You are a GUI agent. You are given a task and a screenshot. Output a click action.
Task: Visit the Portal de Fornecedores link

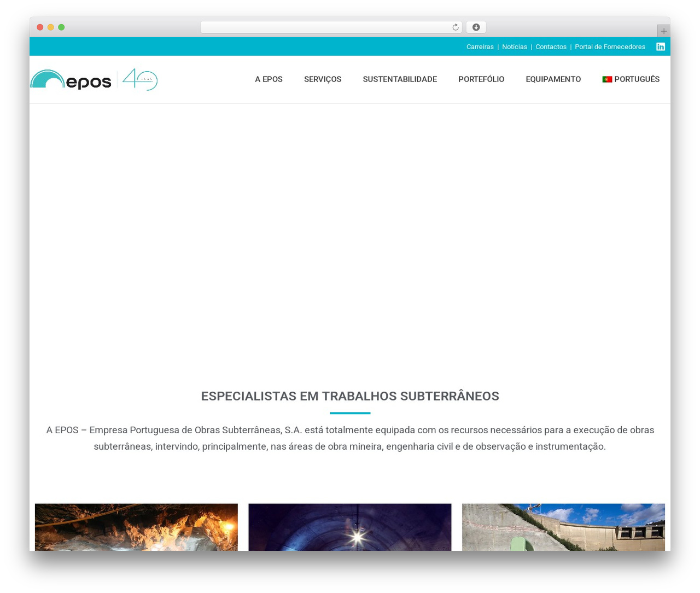(610, 47)
